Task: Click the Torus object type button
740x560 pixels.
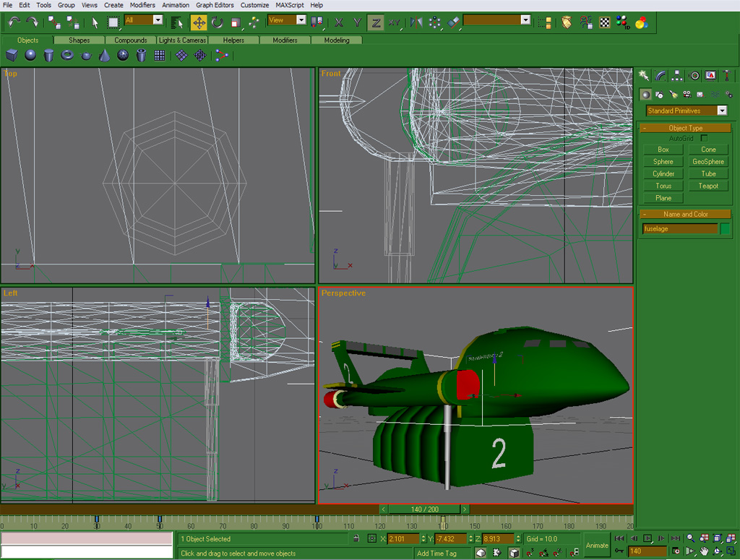Action: coord(663,186)
